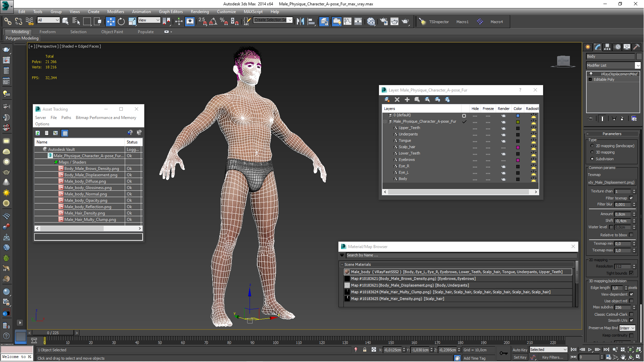Click the Schematic View toolbar icon
The image size is (644, 362).
[x=358, y=21]
